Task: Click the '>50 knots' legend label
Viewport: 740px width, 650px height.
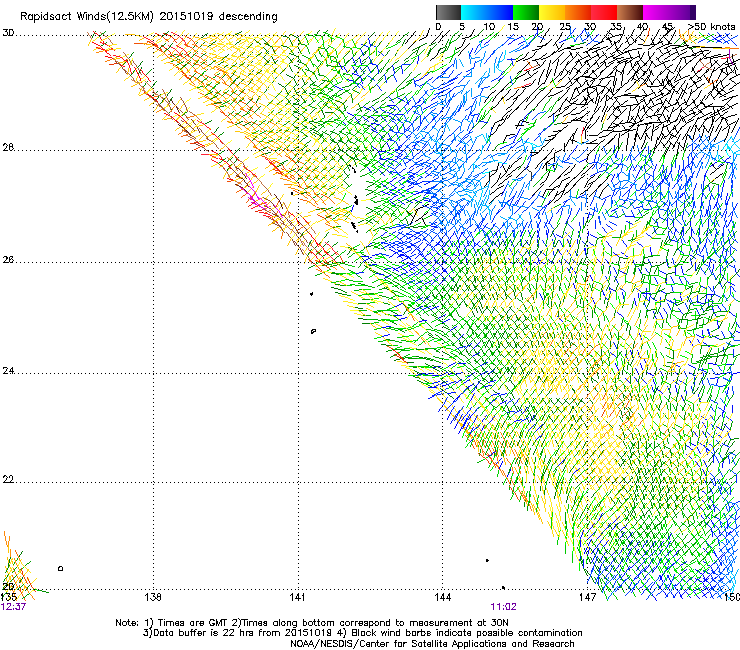Action: pos(711,26)
